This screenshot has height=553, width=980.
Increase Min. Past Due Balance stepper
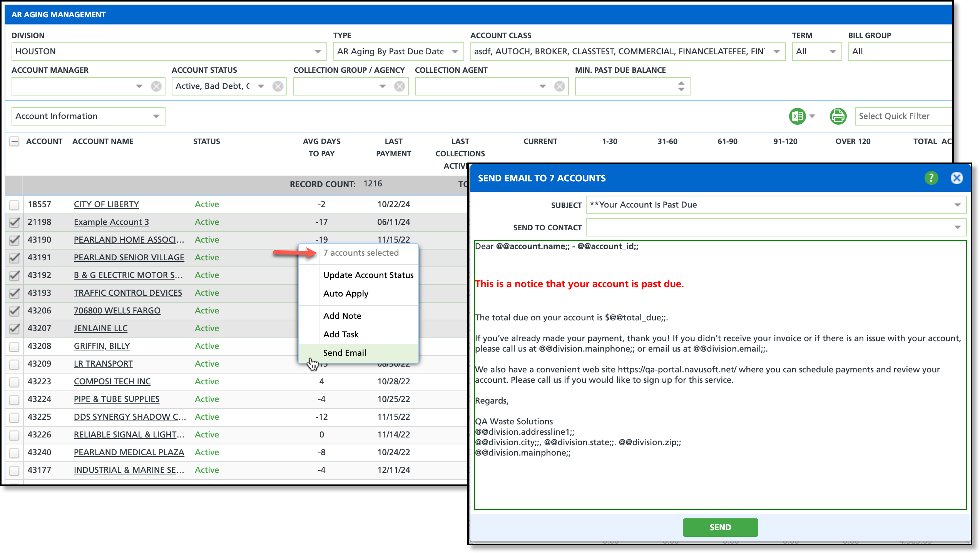point(681,83)
